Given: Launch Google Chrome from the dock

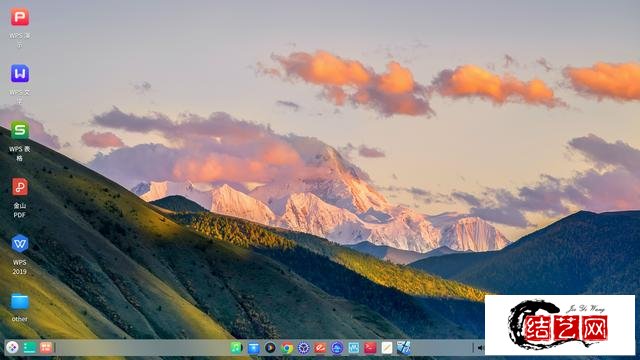Looking at the screenshot, I should tap(287, 348).
